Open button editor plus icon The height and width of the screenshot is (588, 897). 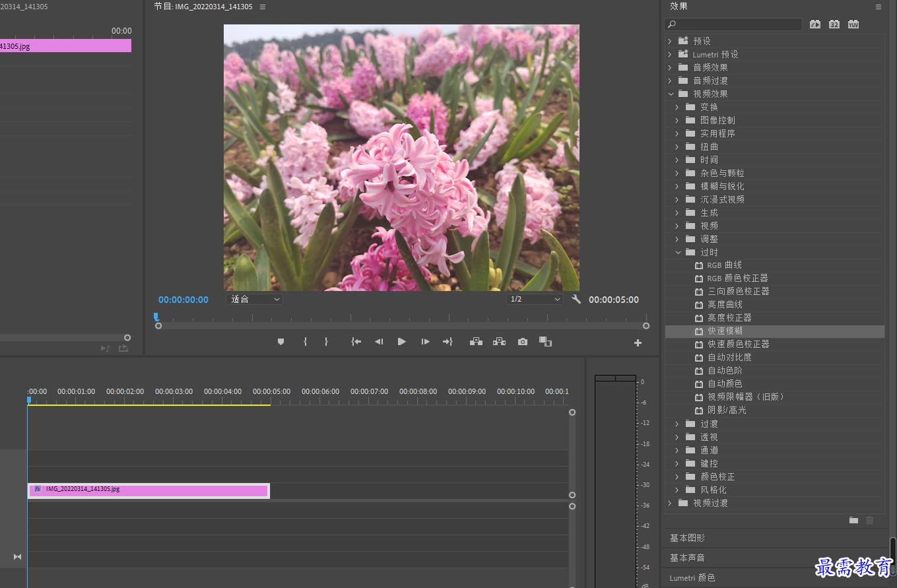(x=638, y=343)
